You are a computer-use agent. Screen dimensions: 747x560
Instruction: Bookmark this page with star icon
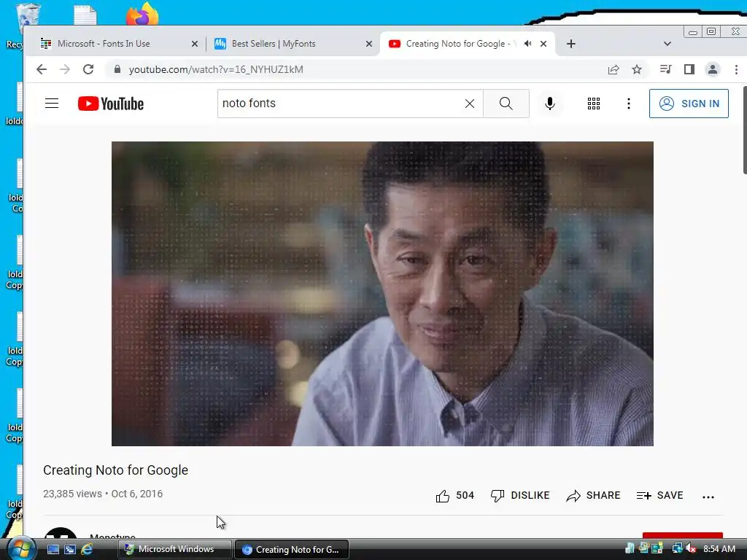636,69
